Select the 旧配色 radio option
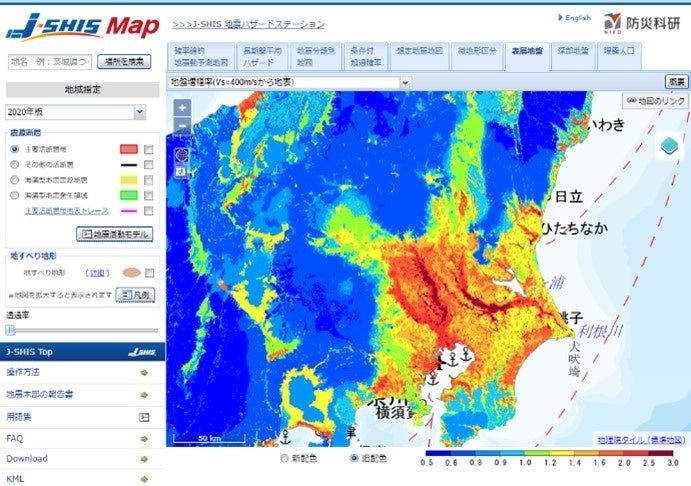Screen dimensions: 691x486 (x=354, y=459)
